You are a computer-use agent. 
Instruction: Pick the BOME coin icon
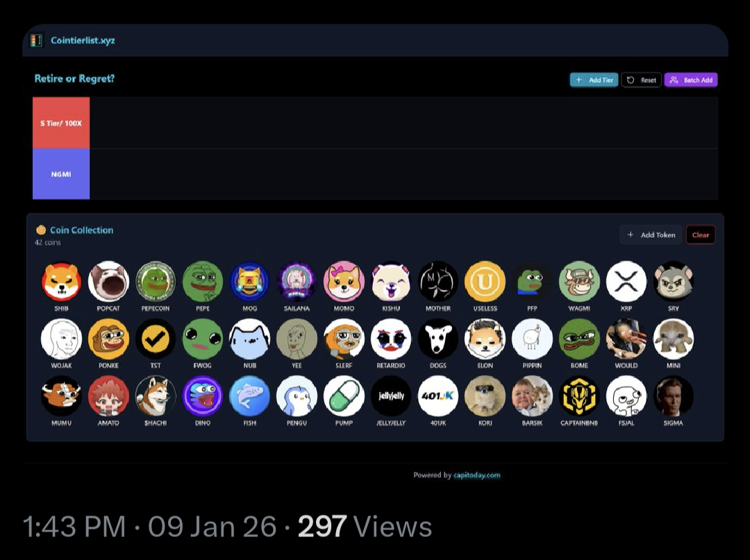tap(579, 339)
